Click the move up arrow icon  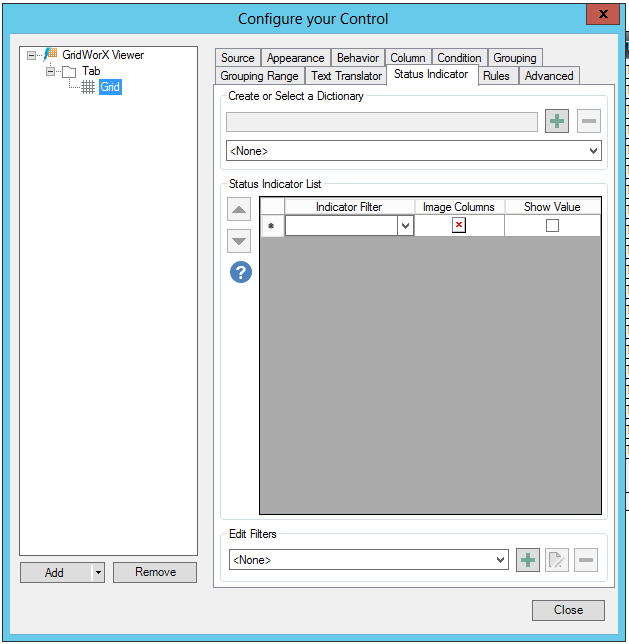pos(239,210)
